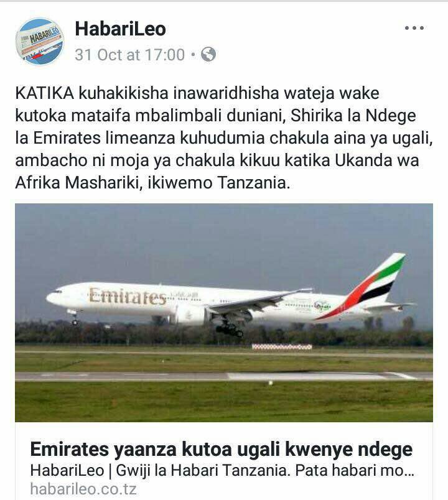Click the grey runway strip in photo
The image size is (448, 500).
tap(224, 376)
